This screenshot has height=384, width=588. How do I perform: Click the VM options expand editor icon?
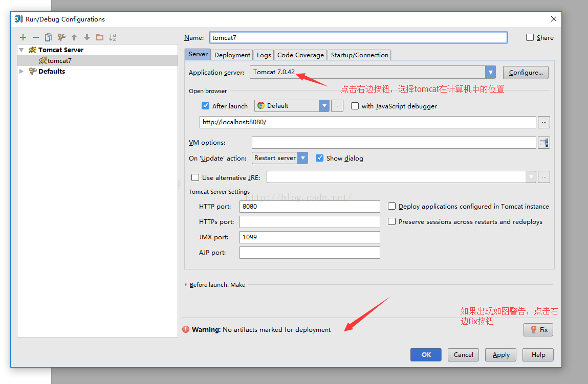click(x=544, y=142)
